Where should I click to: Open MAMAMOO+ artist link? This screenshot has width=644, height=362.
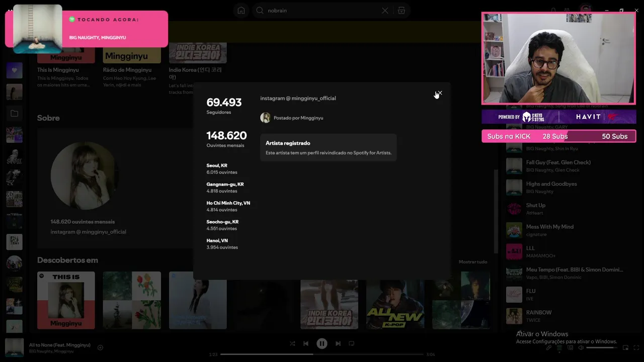[x=541, y=256]
